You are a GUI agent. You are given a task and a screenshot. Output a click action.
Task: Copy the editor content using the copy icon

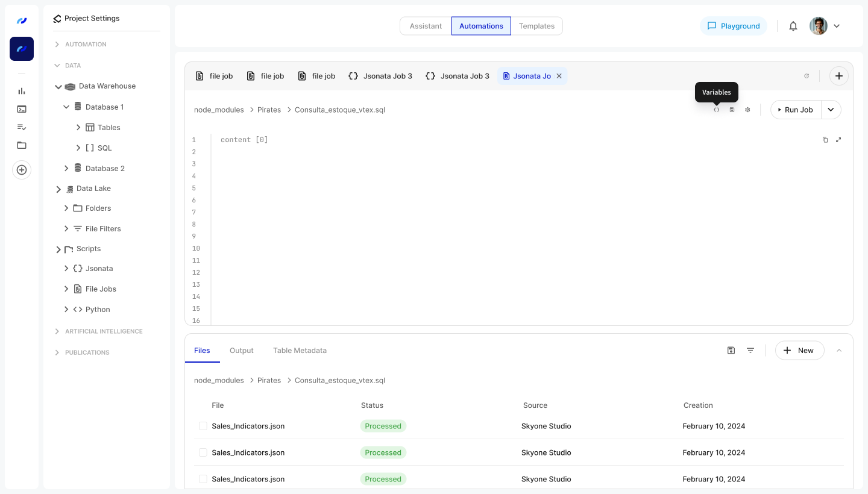pos(825,139)
